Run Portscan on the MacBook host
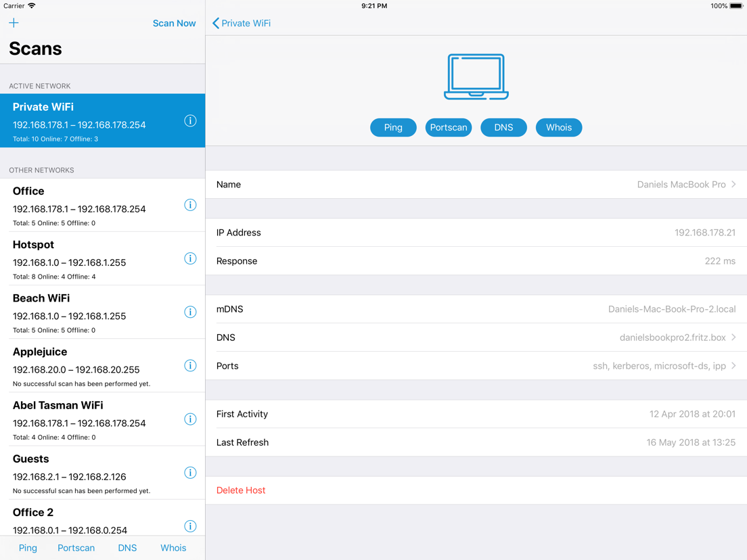 pyautogui.click(x=449, y=128)
